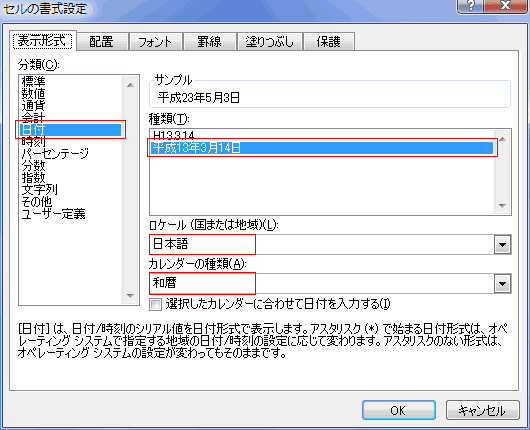Select the H13.3.14 date format
The image size is (530, 430).
point(174,135)
